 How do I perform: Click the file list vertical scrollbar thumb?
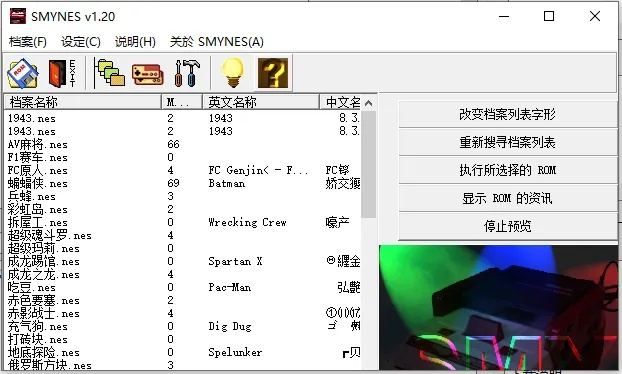click(369, 164)
